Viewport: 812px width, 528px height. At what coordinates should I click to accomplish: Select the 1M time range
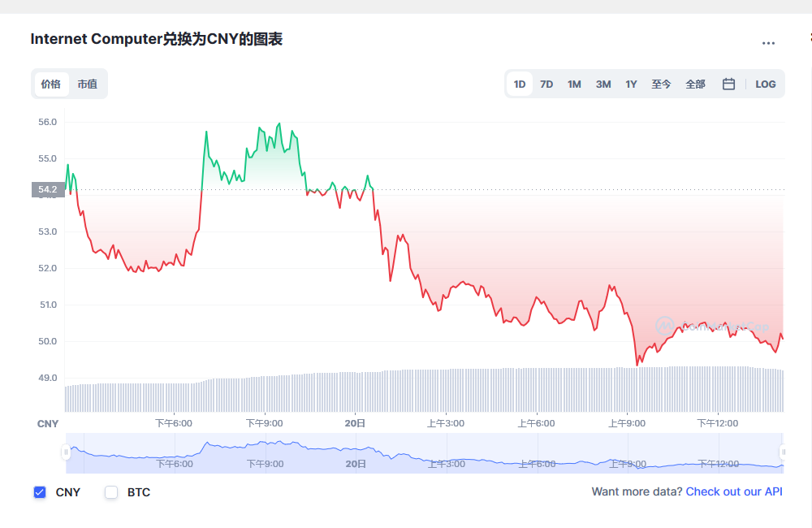[574, 84]
